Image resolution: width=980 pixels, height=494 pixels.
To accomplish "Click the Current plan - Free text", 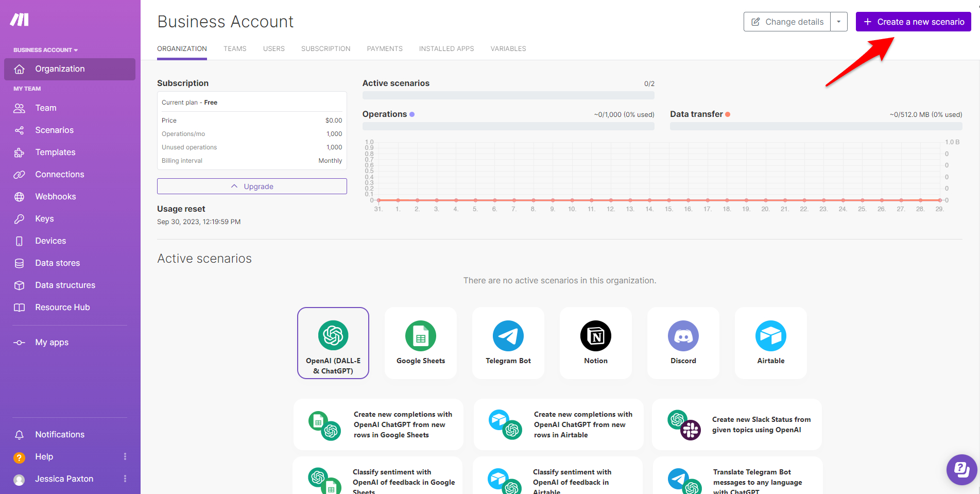I will 190,103.
